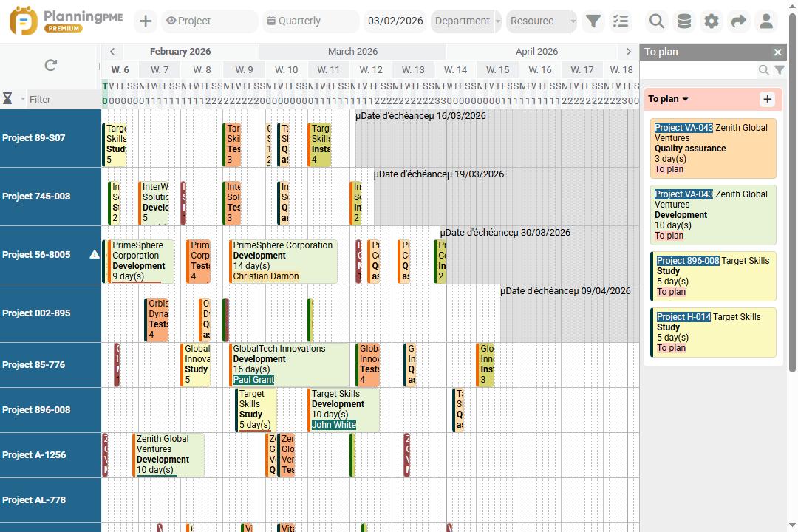Open the task checklist icon

click(x=621, y=21)
